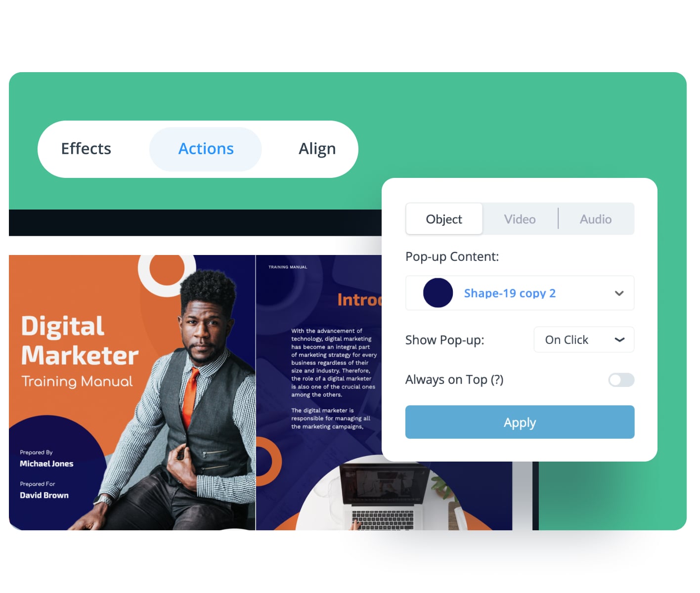Open the Effects tab
The image size is (700, 593).
pos(86,149)
